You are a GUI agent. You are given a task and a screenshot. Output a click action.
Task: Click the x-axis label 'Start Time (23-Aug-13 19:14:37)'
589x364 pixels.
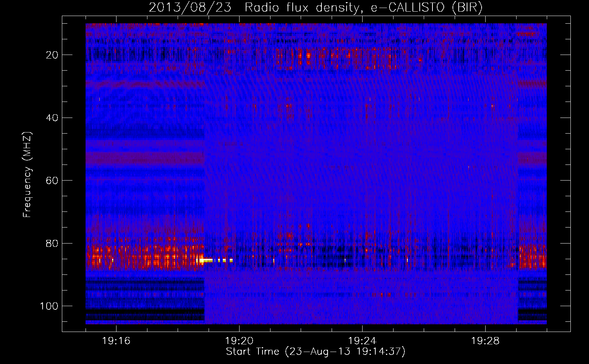tap(316, 352)
